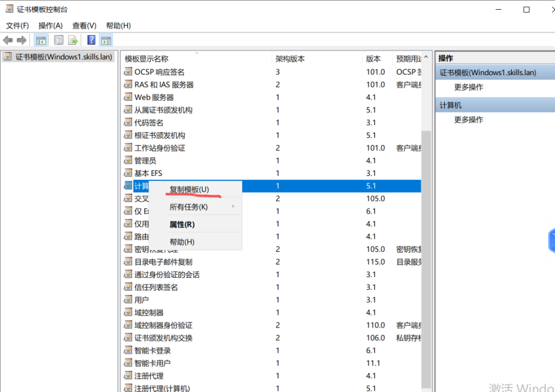Open the 文件(F) menu
This screenshot has width=555, height=392.
click(17, 25)
